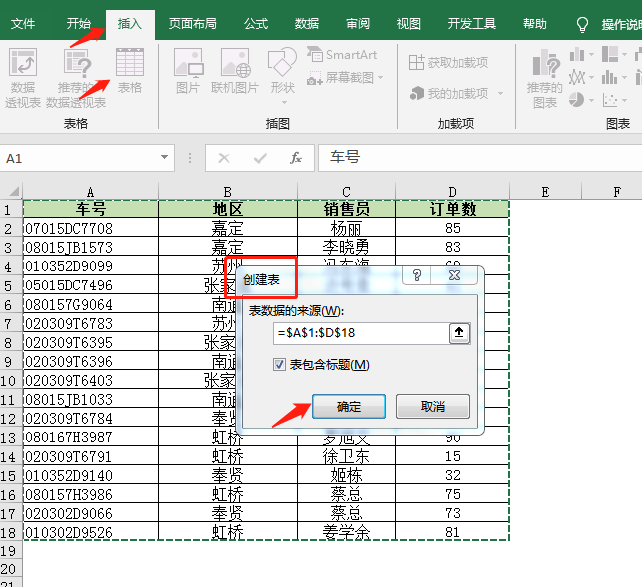Cancel the formula entry with X

click(224, 158)
